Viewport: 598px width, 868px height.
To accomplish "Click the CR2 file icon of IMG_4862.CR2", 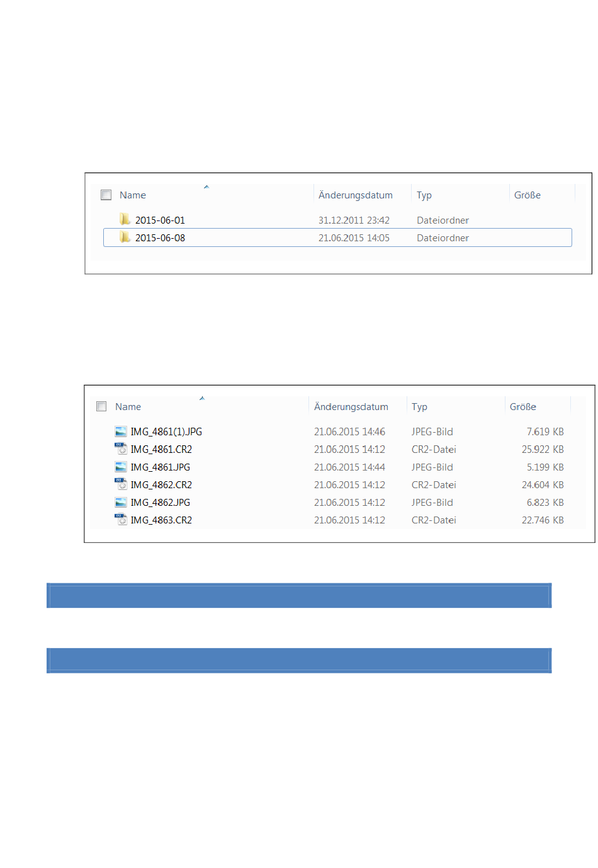I will tap(121, 484).
